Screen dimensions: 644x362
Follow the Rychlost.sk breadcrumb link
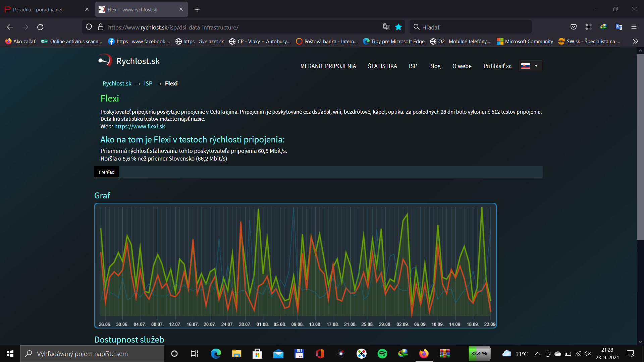(x=117, y=83)
